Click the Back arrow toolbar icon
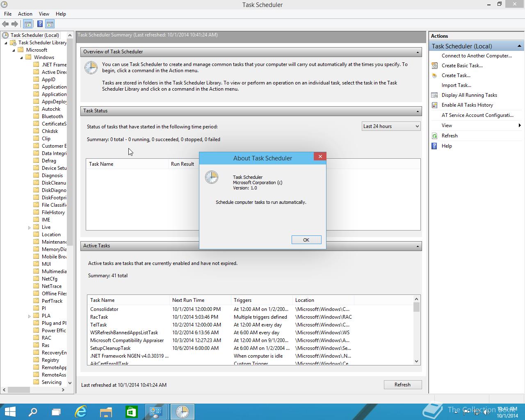Image resolution: width=525 pixels, height=420 pixels. point(5,24)
